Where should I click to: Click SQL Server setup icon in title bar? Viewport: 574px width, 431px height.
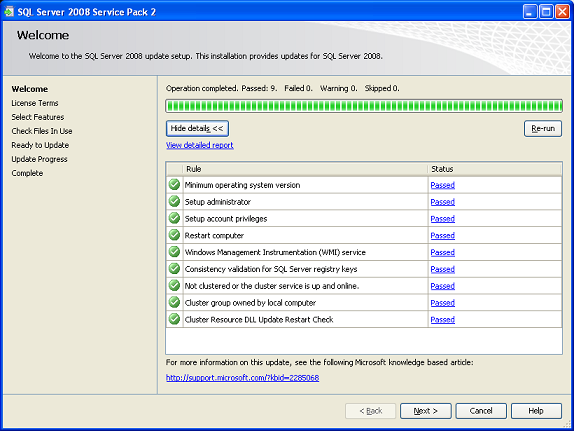pyautogui.click(x=9, y=12)
